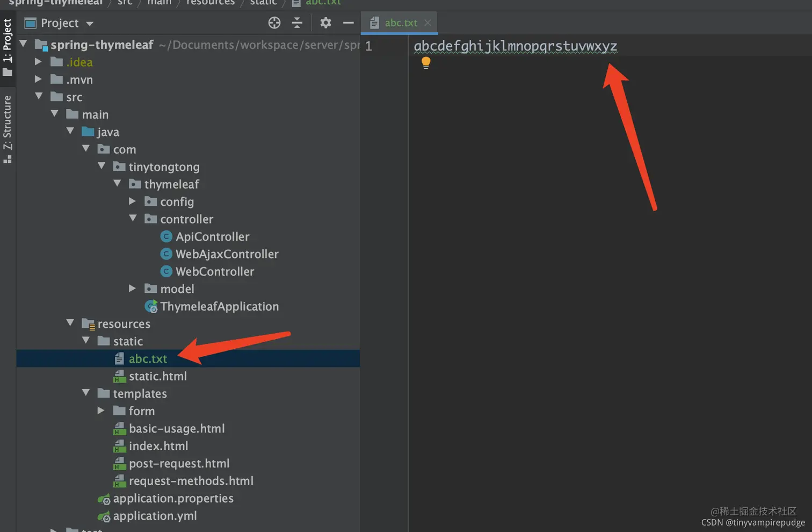Click the model package folder icon
This screenshot has width=812, height=532.
pyautogui.click(x=151, y=289)
